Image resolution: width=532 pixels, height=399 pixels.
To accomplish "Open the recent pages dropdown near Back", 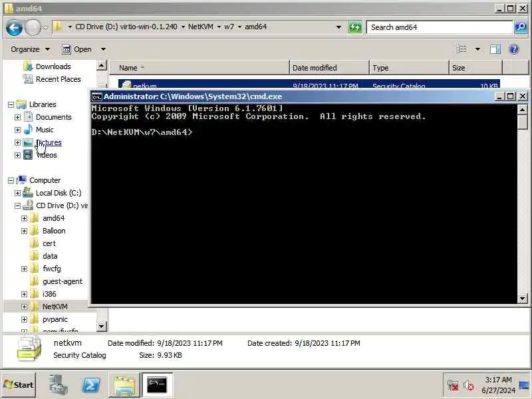I will point(45,28).
